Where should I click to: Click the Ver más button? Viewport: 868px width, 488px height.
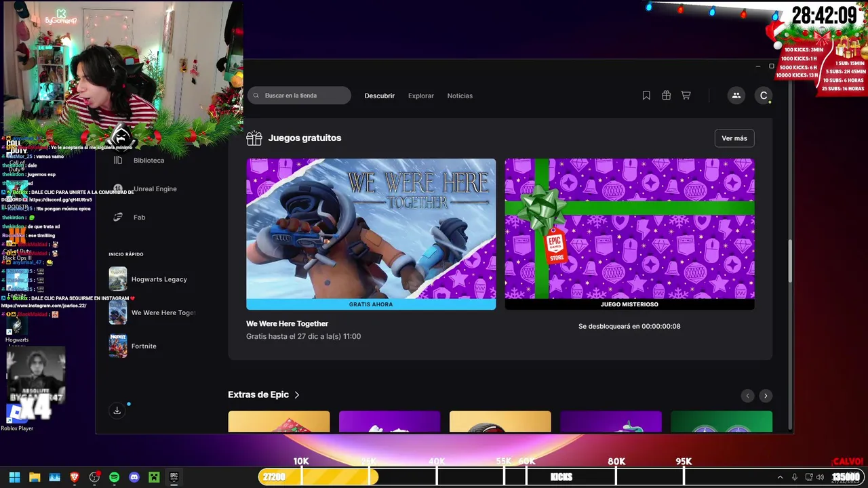pos(734,138)
